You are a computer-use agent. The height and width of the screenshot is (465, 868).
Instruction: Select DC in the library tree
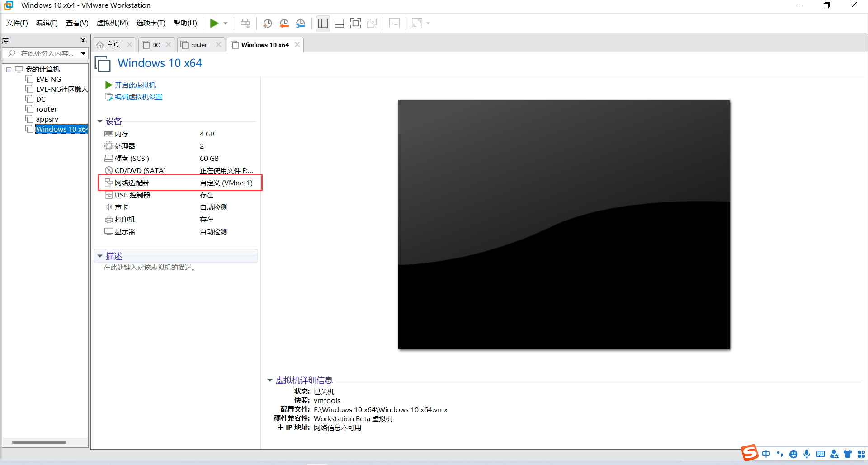[41, 99]
